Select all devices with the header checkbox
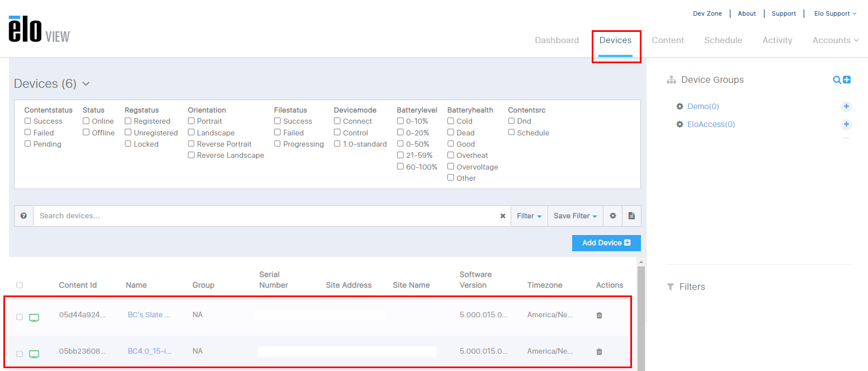Screen dimensions: 868x371 pos(20,285)
